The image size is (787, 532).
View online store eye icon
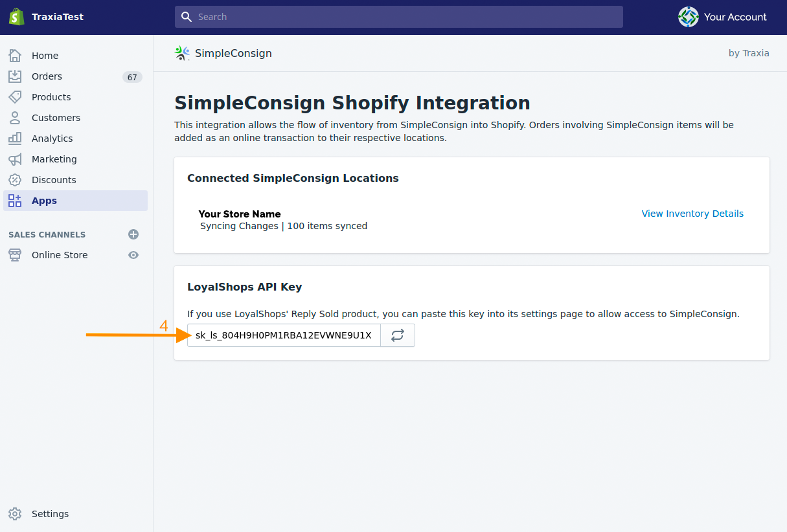tap(133, 255)
